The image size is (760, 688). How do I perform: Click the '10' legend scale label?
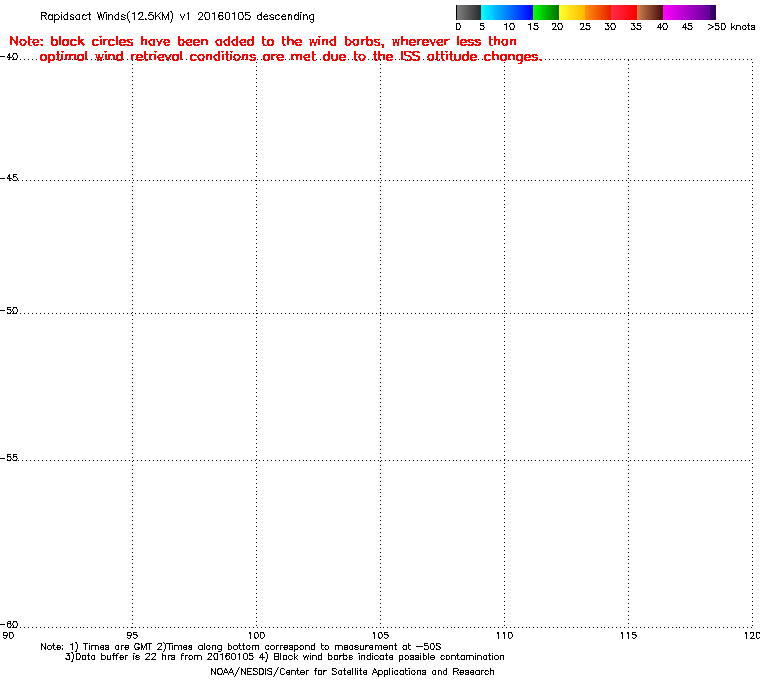pos(509,27)
